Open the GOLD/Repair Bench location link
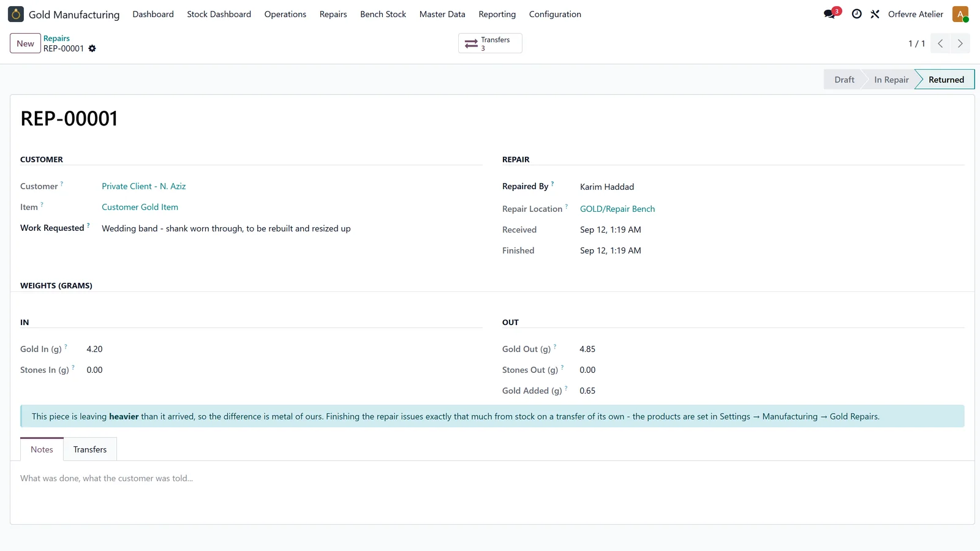This screenshot has width=980, height=551. point(617,209)
